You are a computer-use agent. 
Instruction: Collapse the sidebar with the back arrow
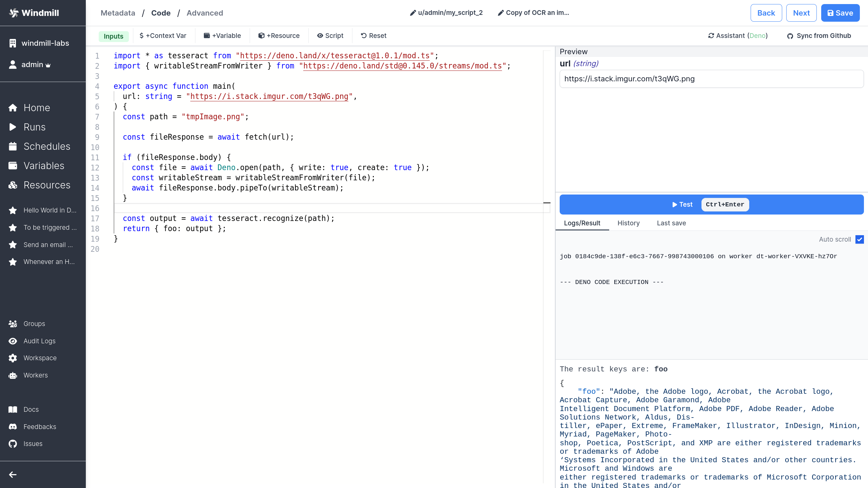coord(13,474)
